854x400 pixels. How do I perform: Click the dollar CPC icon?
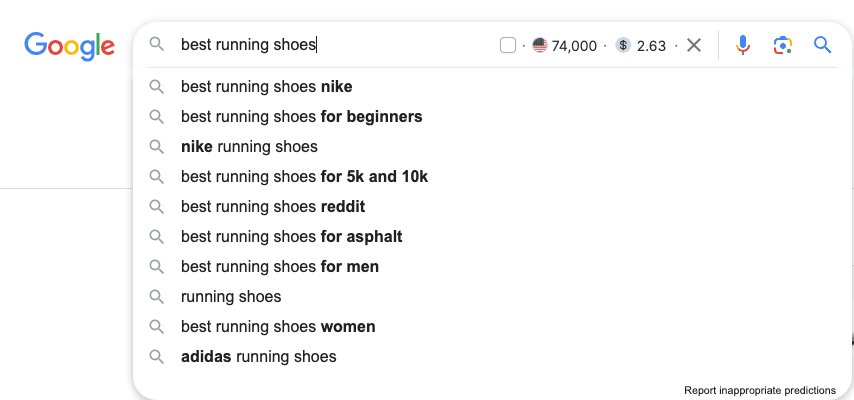pyautogui.click(x=623, y=45)
